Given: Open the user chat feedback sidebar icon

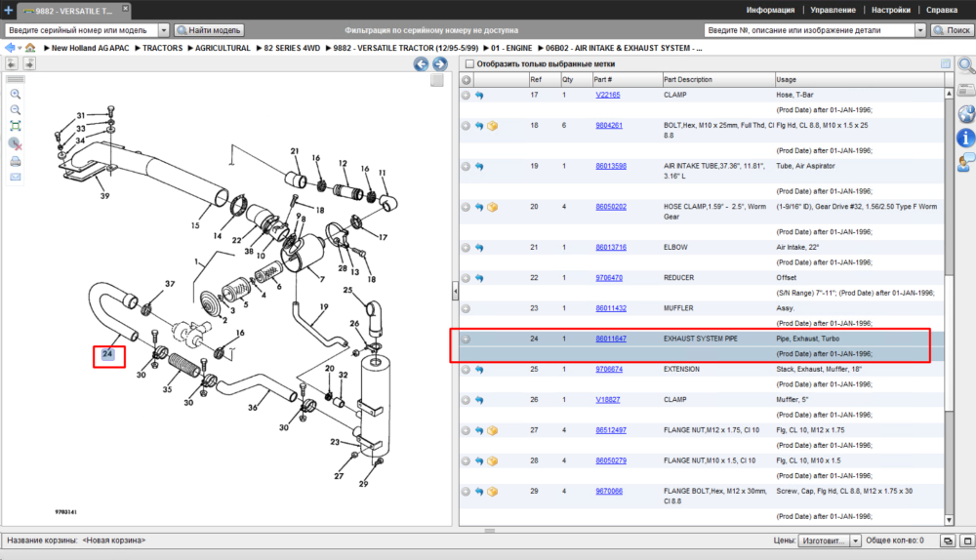Looking at the screenshot, I should pyautogui.click(x=966, y=162).
